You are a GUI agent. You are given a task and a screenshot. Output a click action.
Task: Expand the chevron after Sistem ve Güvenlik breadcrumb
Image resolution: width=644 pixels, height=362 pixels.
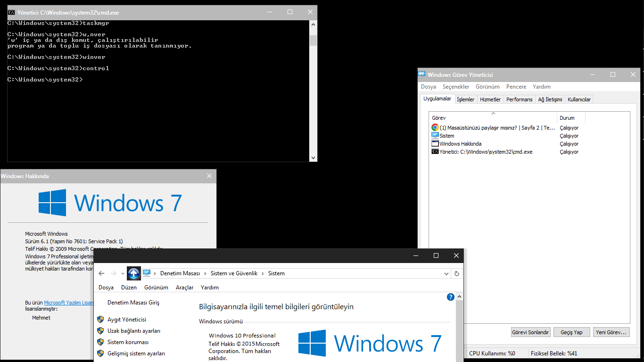click(263, 273)
